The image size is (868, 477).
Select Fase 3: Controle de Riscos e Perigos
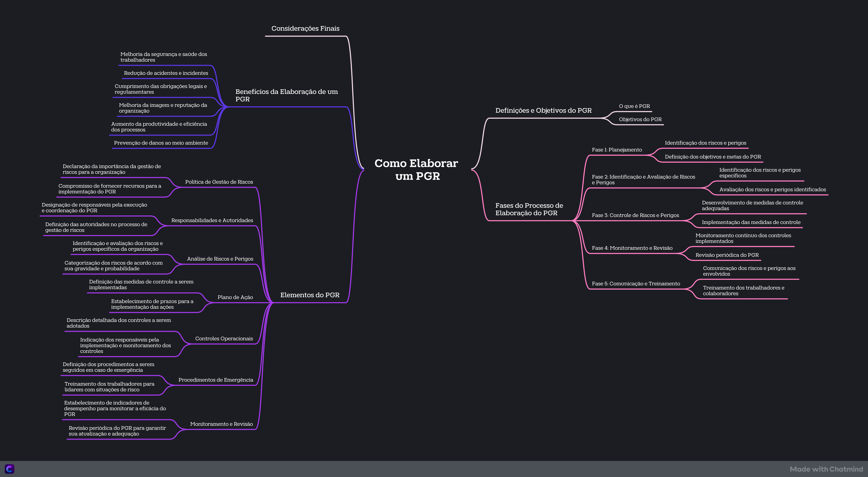(x=635, y=215)
